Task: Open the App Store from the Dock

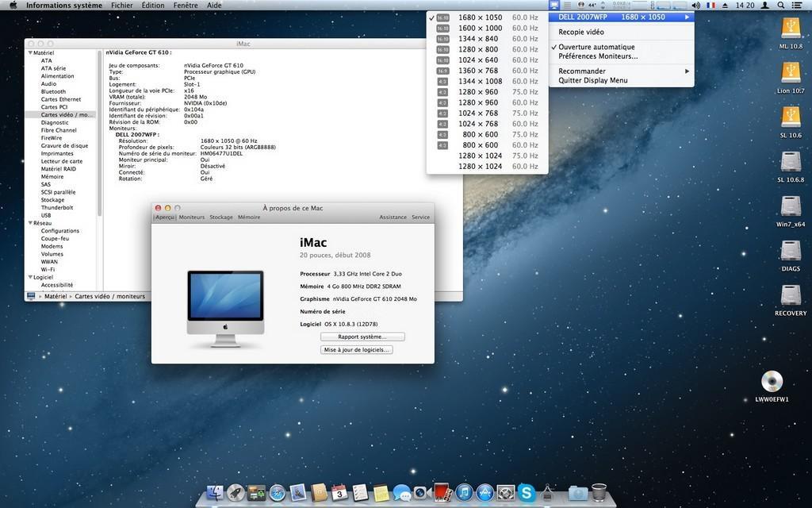Action: click(484, 494)
